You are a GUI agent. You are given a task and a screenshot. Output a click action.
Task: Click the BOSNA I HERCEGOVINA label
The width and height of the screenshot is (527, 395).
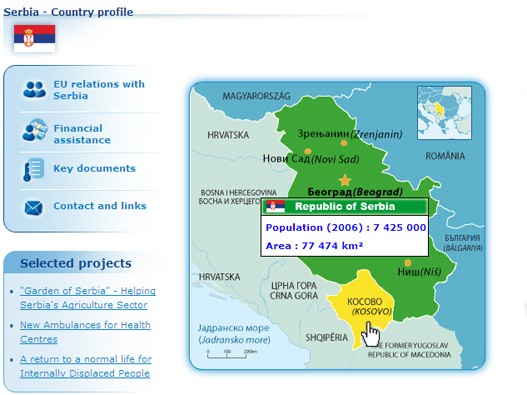click(238, 193)
